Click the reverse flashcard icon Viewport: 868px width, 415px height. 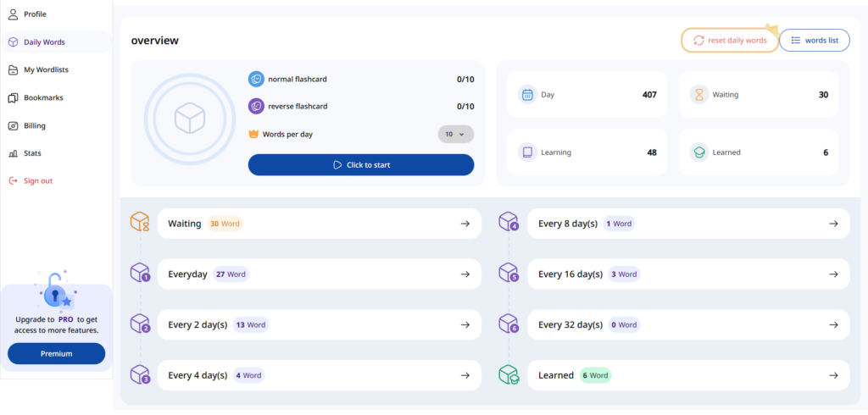click(256, 106)
